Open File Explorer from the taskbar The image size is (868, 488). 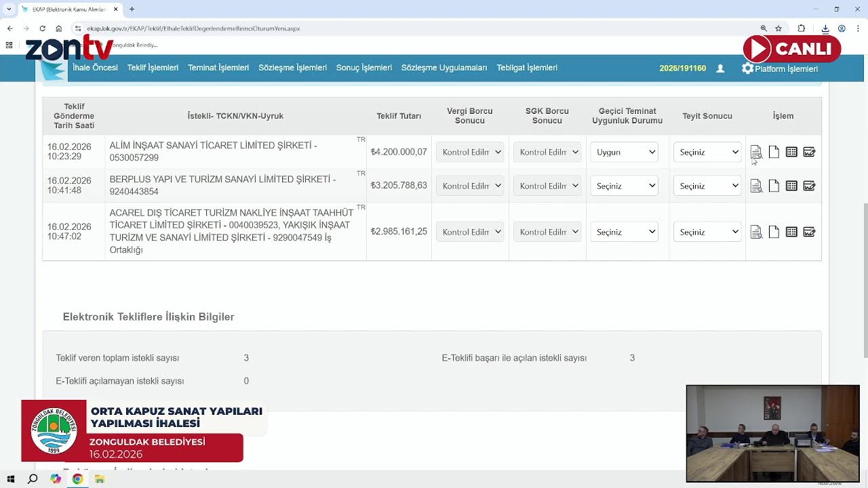click(x=100, y=479)
